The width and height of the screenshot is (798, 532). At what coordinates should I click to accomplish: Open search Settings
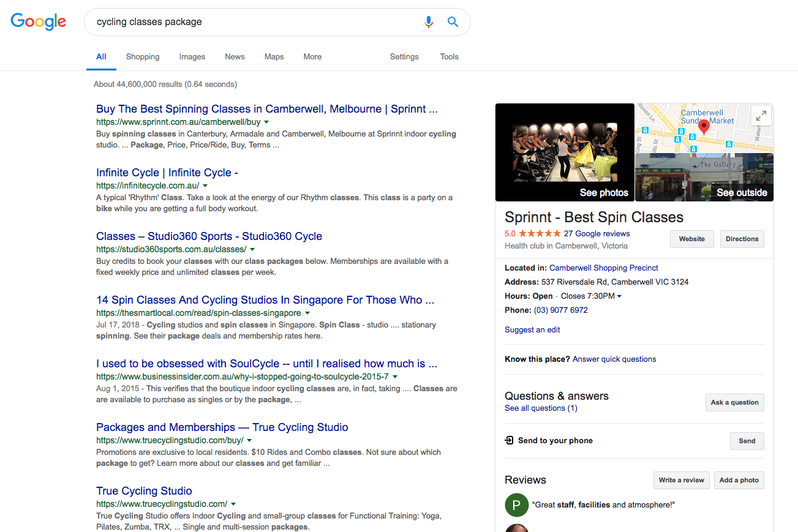point(404,56)
